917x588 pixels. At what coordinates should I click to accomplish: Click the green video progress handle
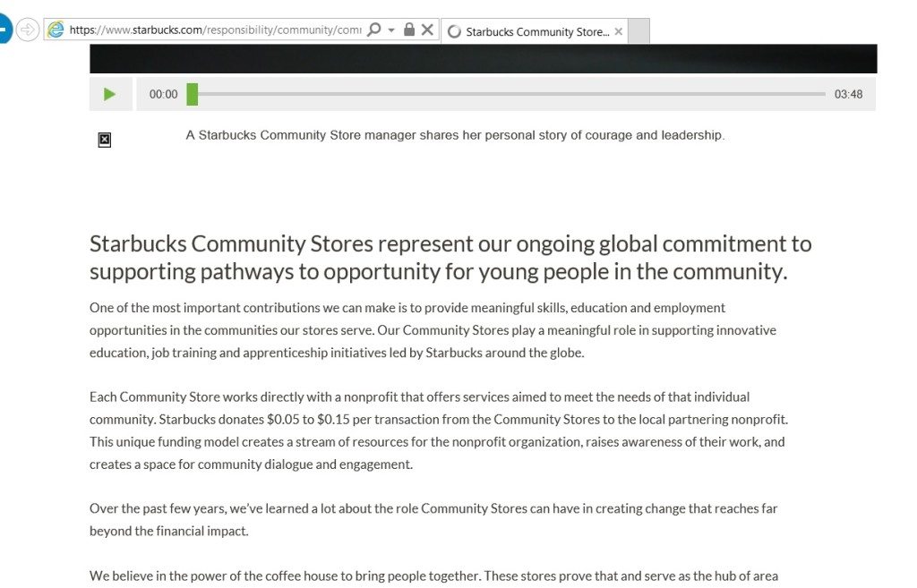pos(193,94)
